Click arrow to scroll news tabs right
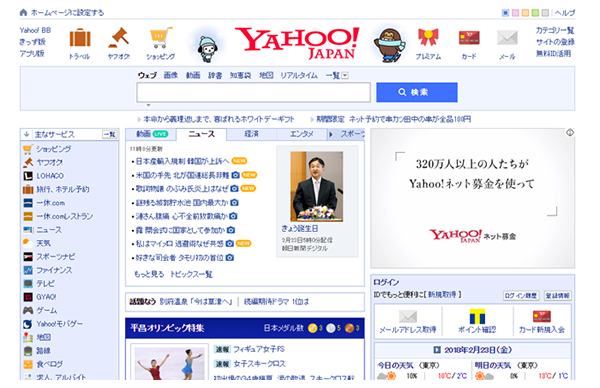This screenshot has width=600, height=388. tap(331, 134)
